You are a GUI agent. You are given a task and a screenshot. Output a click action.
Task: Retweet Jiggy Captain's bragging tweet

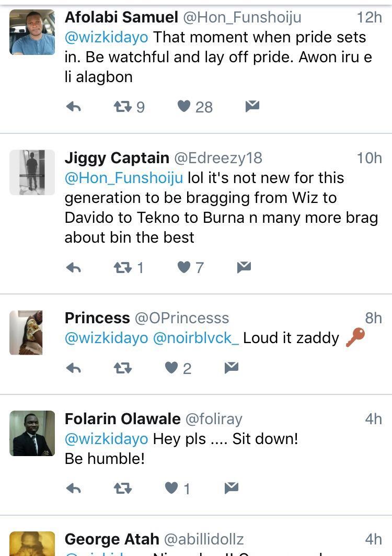tap(123, 268)
